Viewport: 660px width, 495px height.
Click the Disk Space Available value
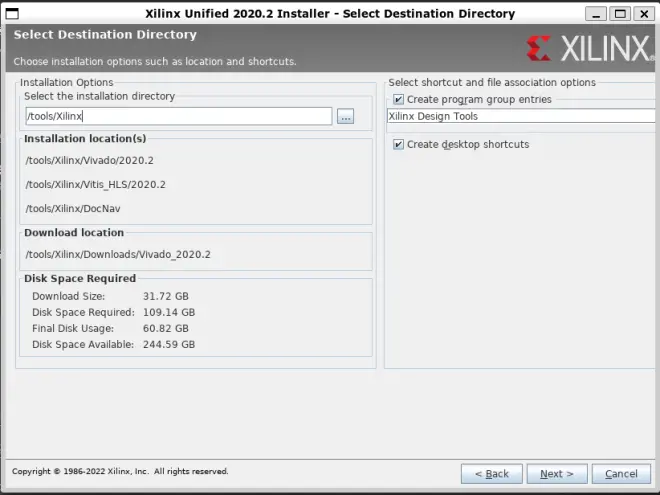(169, 344)
